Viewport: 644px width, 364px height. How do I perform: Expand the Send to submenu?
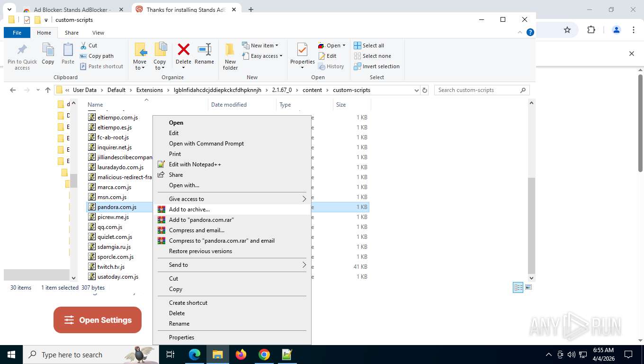[x=232, y=265]
